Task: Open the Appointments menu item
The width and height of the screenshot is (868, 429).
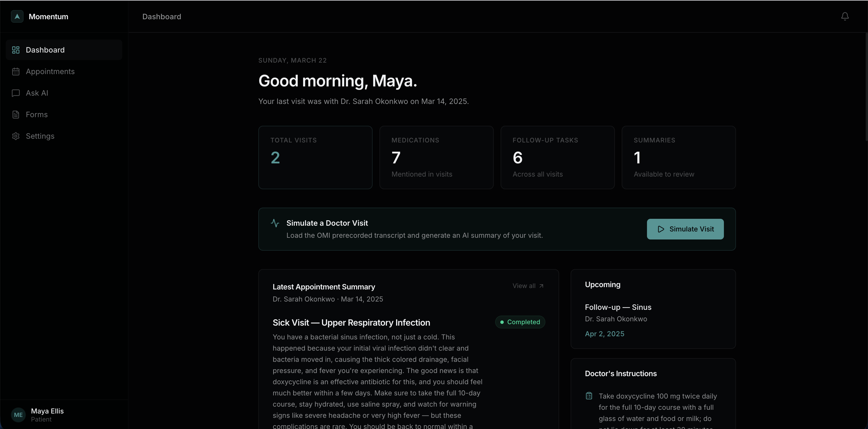Action: (50, 71)
